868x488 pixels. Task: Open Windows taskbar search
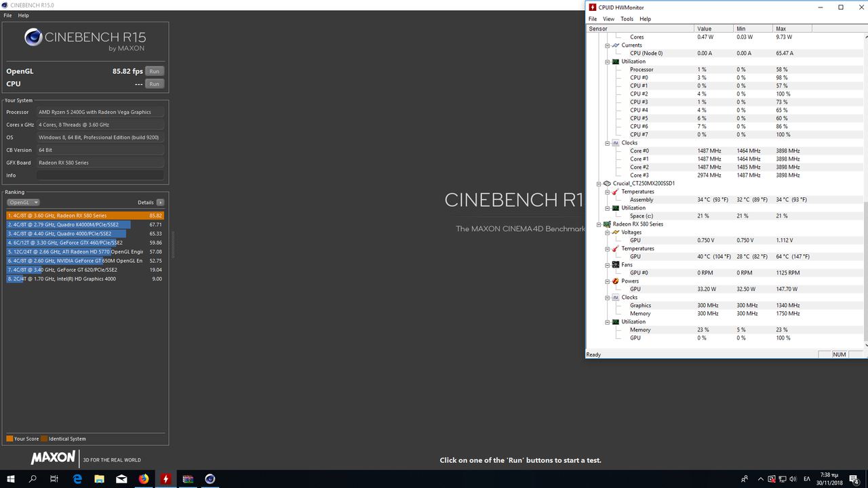pos(33,479)
